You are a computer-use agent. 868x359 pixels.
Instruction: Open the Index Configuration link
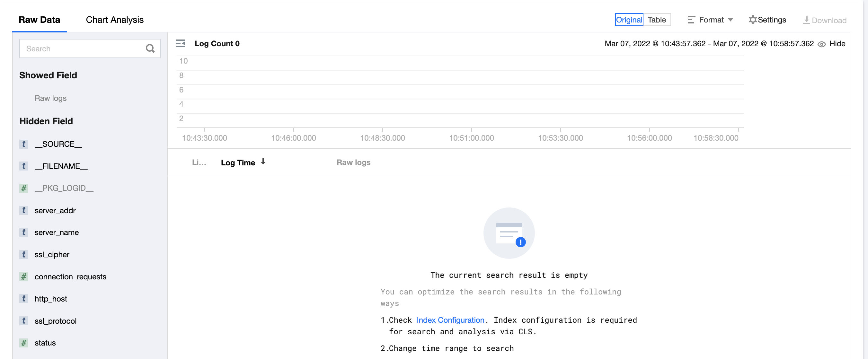(x=450, y=320)
